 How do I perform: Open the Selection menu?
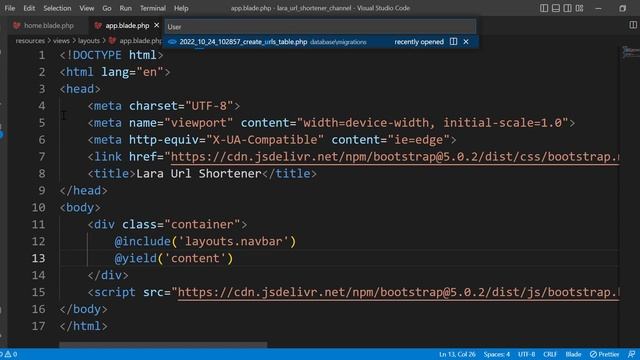click(57, 8)
